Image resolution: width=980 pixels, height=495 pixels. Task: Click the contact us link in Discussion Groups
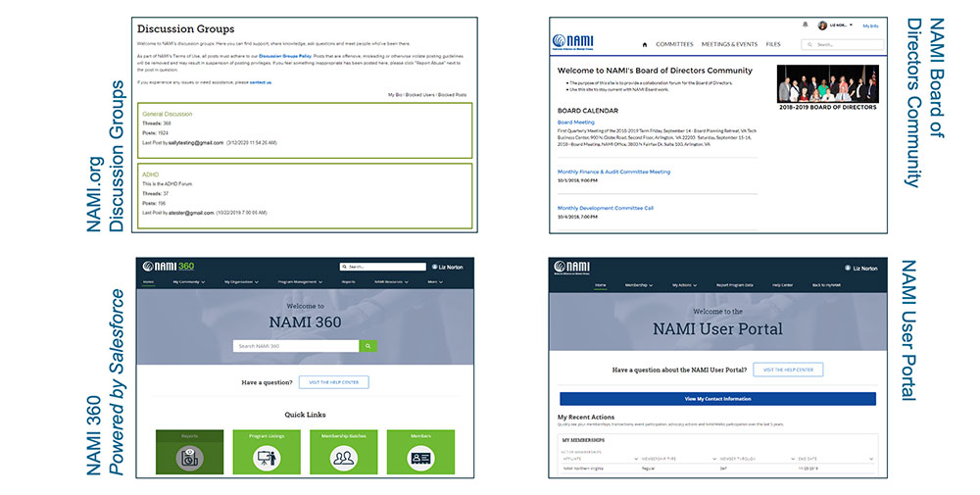coord(261,82)
